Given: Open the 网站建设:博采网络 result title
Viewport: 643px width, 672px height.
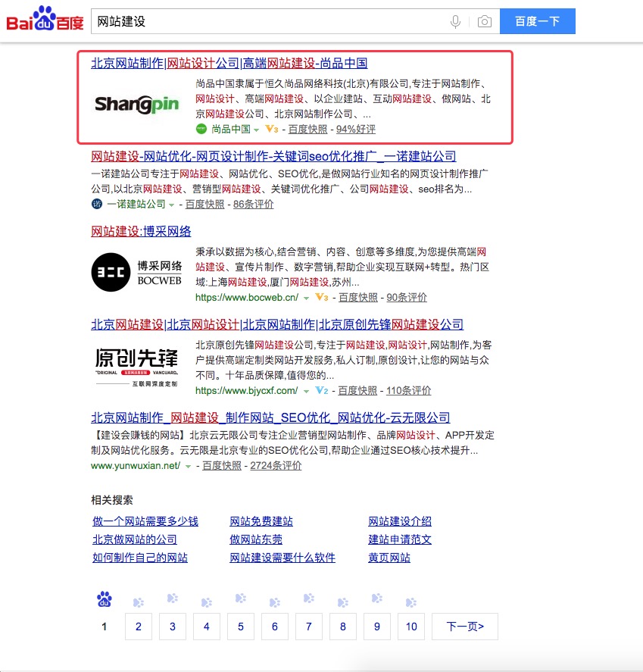Looking at the screenshot, I should 141,232.
